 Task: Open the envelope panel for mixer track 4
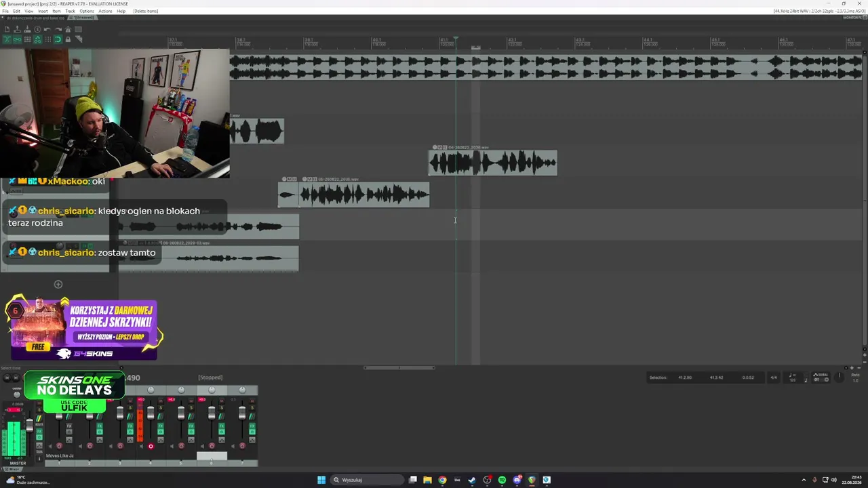160,439
